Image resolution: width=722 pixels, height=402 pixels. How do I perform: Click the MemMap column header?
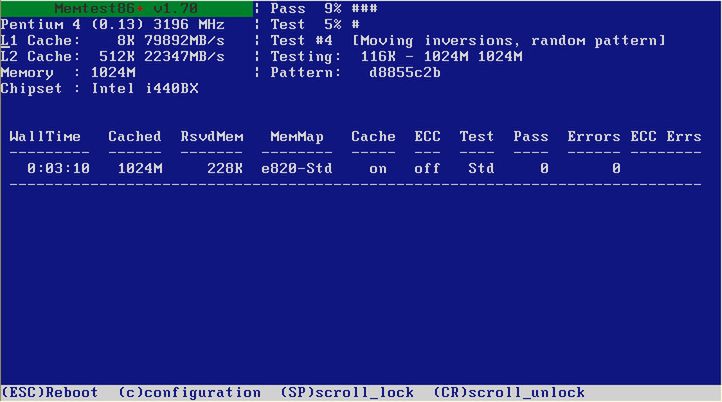[x=297, y=136]
